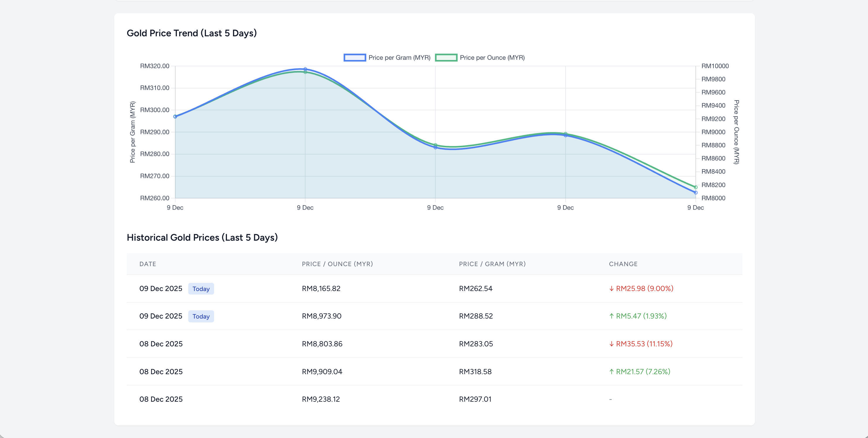Screen dimensions: 868x438
Task: Click the green legend color swatch
Action: click(x=447, y=57)
